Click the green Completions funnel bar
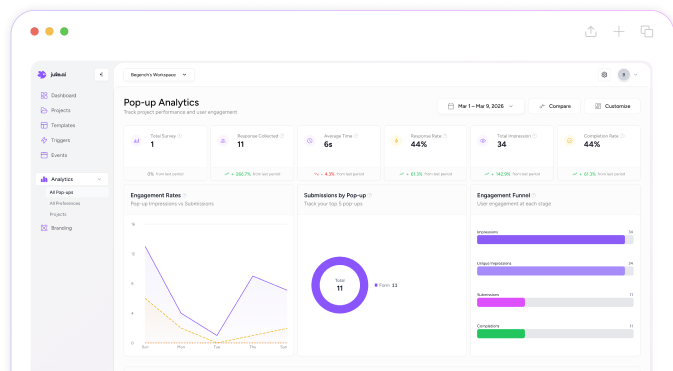The height and width of the screenshot is (371, 673). point(501,334)
